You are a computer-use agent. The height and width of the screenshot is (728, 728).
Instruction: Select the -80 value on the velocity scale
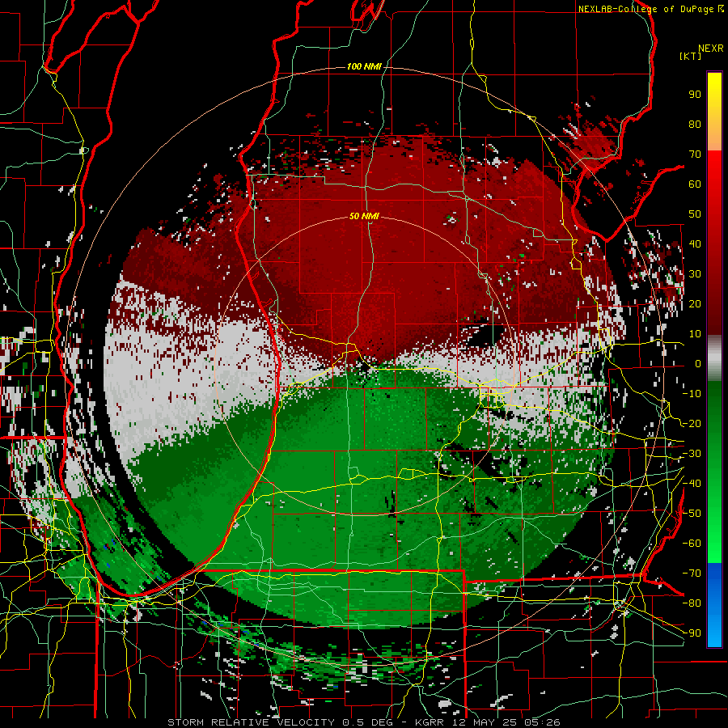tap(692, 603)
